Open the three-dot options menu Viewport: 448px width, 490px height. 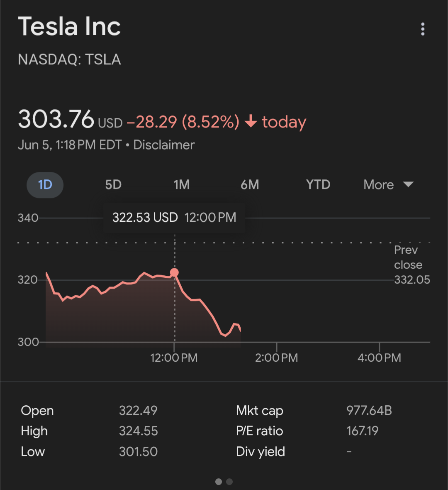pyautogui.click(x=423, y=29)
